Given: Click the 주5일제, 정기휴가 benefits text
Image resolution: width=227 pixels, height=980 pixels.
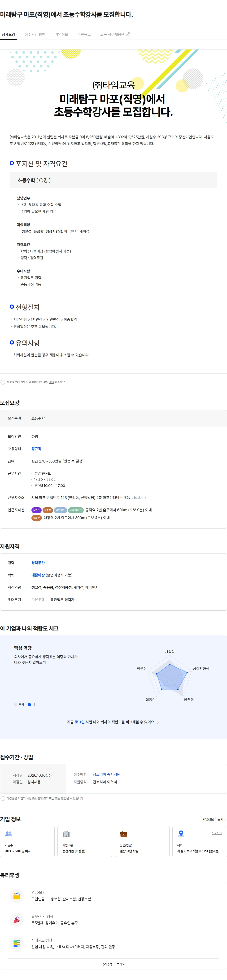Looking at the screenshot, I should tap(55, 923).
